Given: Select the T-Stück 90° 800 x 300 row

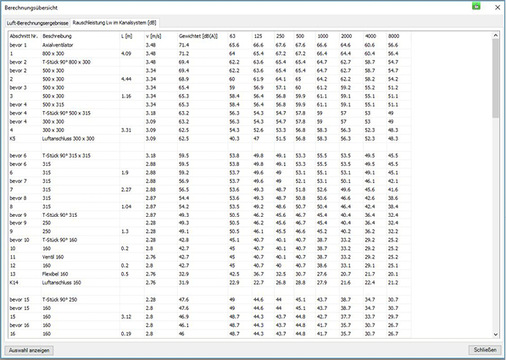Looking at the screenshot, I should pos(210,62).
